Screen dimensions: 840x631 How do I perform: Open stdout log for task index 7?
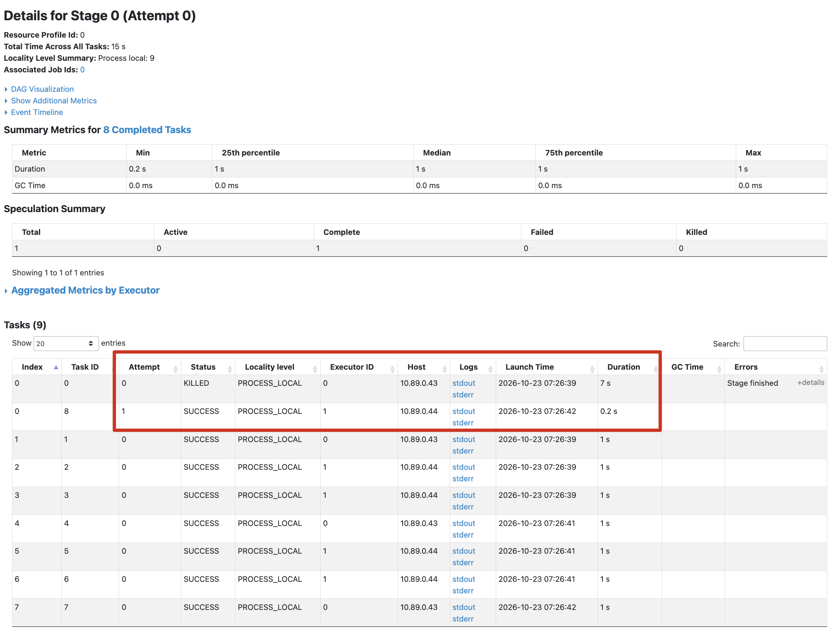coord(463,607)
